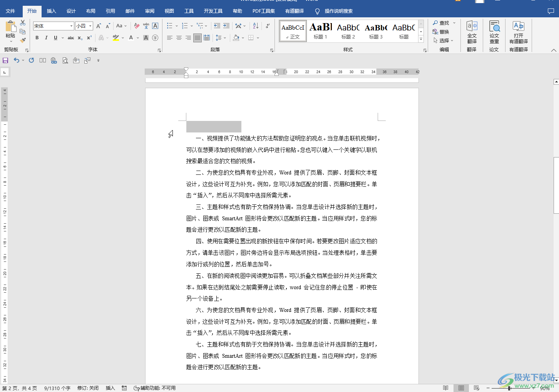Clear all formatting with the eraser icon
This screenshot has width=559, height=392.
137,26
